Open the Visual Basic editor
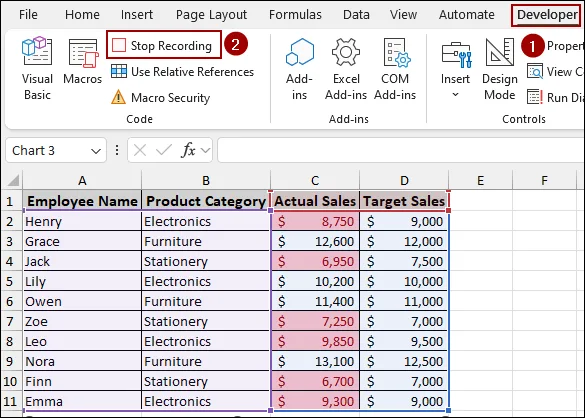This screenshot has height=418, width=585. coord(37,69)
